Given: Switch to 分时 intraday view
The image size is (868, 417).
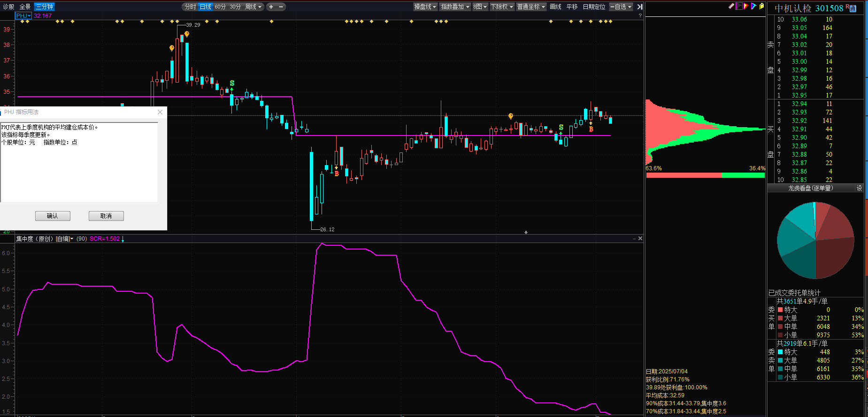Looking at the screenshot, I should tap(190, 7).
